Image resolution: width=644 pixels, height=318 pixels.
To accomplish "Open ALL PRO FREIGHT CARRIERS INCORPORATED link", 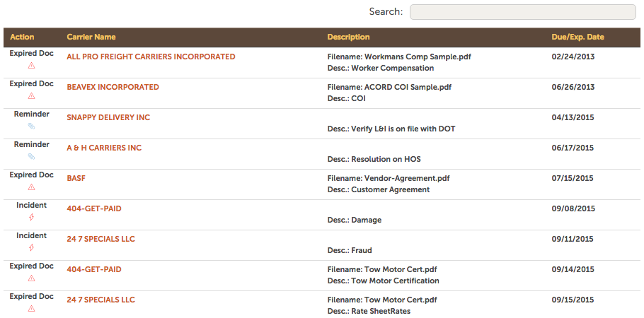I will click(x=151, y=57).
